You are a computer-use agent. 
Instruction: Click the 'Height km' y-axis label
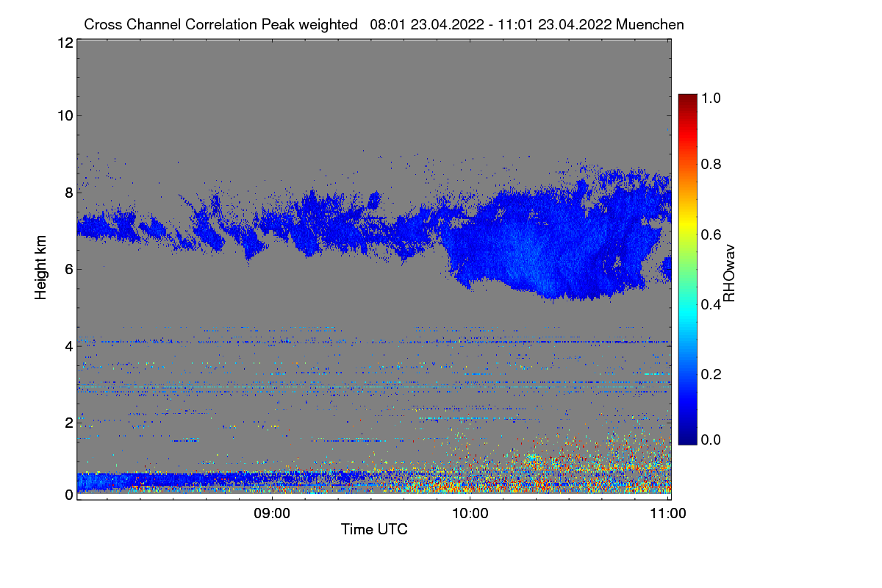click(x=41, y=267)
